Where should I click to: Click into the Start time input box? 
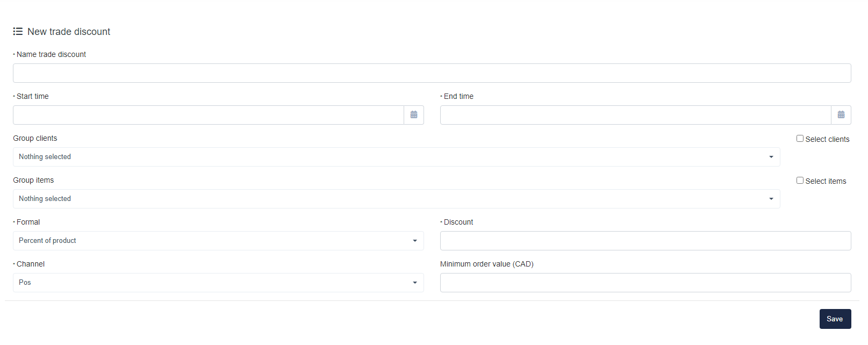pyautogui.click(x=209, y=115)
